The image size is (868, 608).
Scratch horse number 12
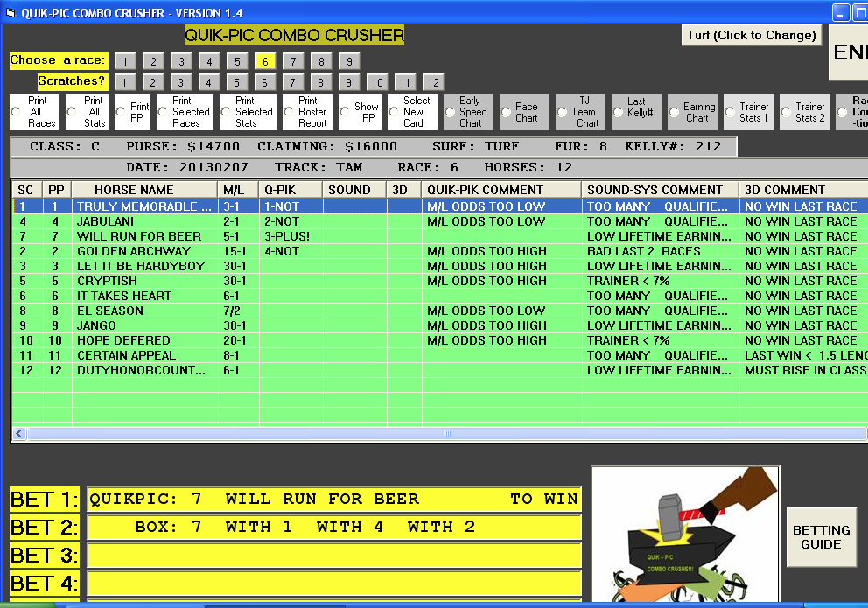[x=432, y=82]
